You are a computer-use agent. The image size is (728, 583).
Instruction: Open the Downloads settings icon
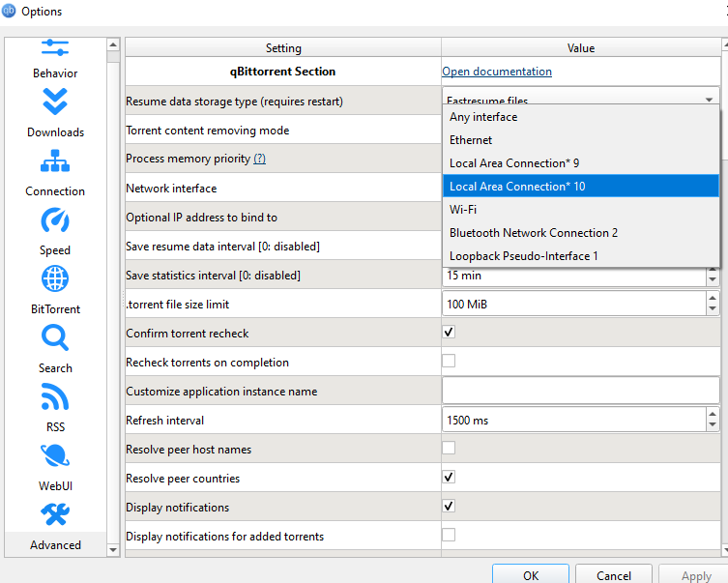pyautogui.click(x=55, y=102)
